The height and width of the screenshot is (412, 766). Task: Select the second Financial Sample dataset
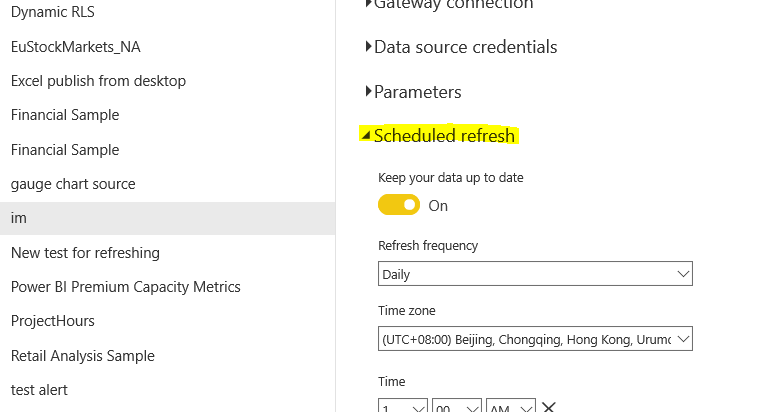coord(65,150)
